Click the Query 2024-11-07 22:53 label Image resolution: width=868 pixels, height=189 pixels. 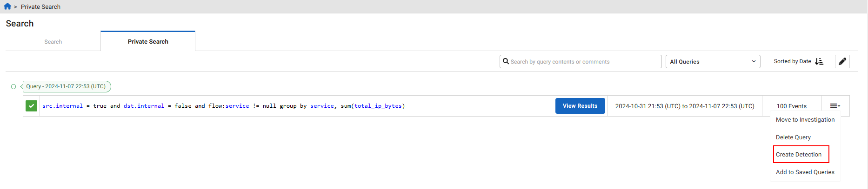(x=66, y=86)
